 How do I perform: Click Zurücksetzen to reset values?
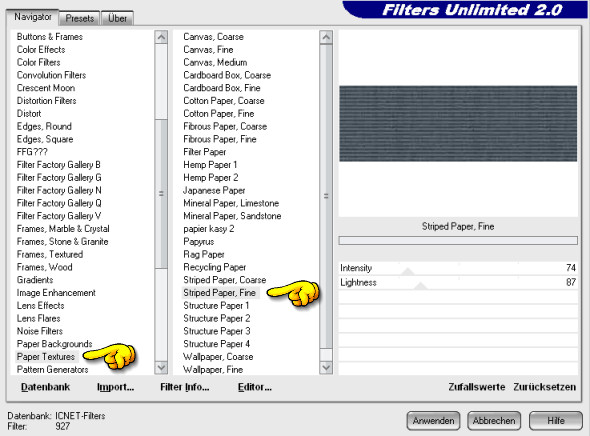(544, 387)
